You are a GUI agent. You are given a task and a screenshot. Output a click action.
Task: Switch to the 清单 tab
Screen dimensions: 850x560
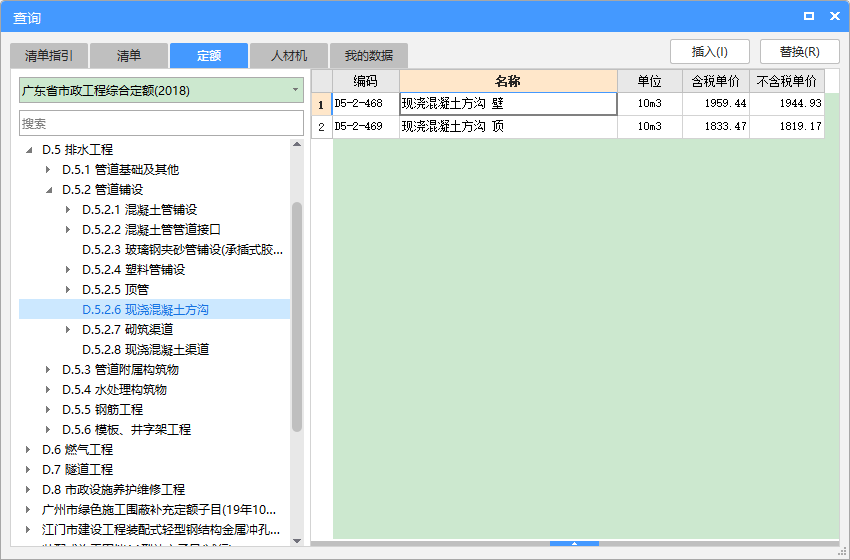[x=128, y=55]
